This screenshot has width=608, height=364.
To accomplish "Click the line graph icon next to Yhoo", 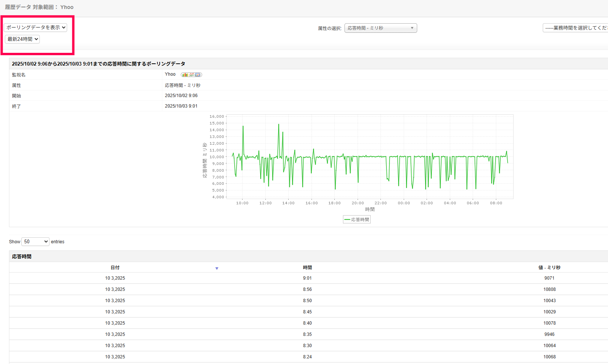I will click(192, 75).
